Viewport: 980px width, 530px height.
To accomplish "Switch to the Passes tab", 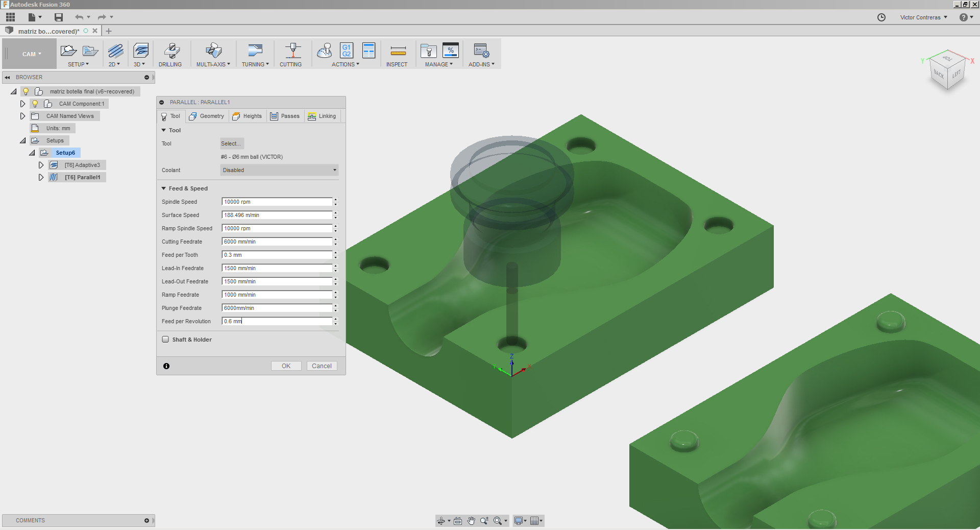I will click(285, 116).
